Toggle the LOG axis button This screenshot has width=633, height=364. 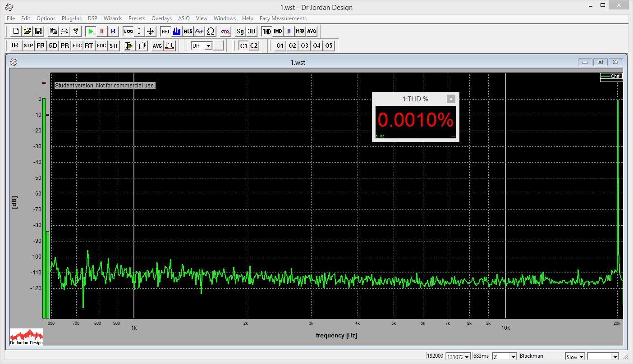[128, 31]
